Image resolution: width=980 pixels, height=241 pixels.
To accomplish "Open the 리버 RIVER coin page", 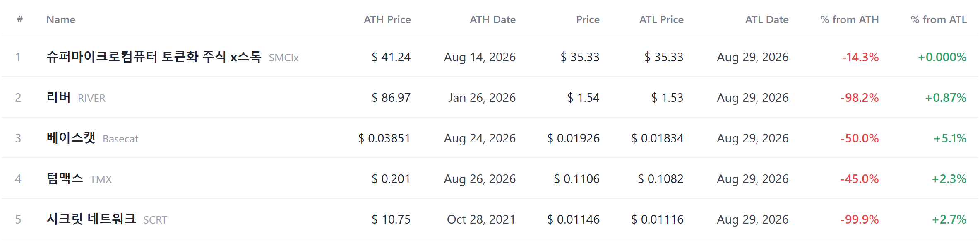I will pos(76,98).
